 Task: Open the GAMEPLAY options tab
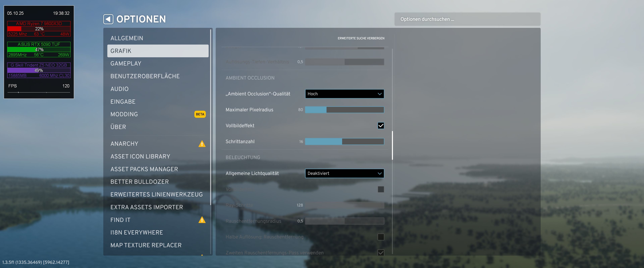[x=126, y=63]
